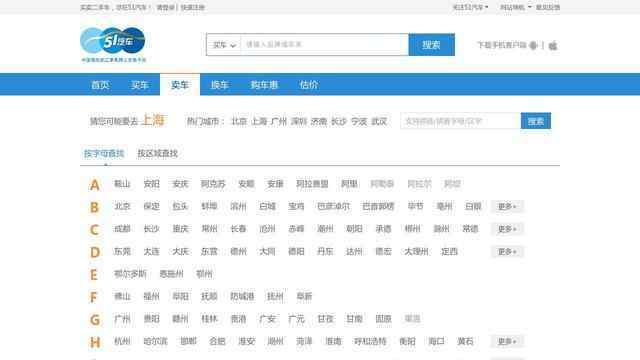Click the small city 搜索 button
Image resolution: width=640 pixels, height=360 pixels.
[536, 121]
